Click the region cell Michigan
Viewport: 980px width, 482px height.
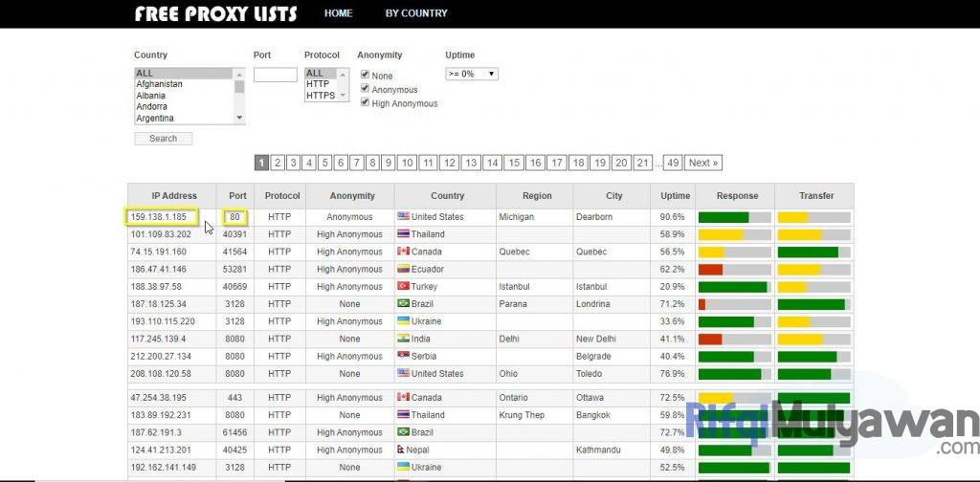[x=517, y=217]
